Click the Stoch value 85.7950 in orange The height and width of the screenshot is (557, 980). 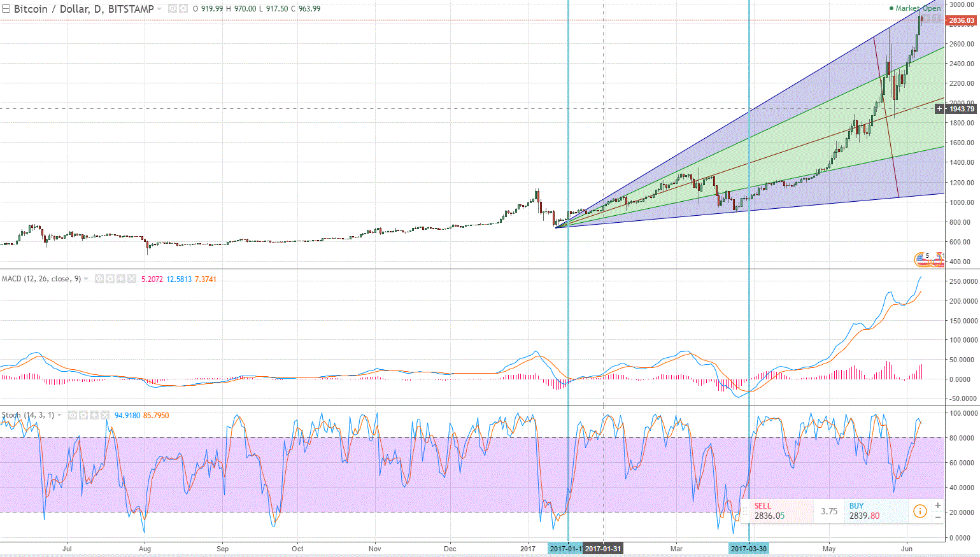point(156,415)
